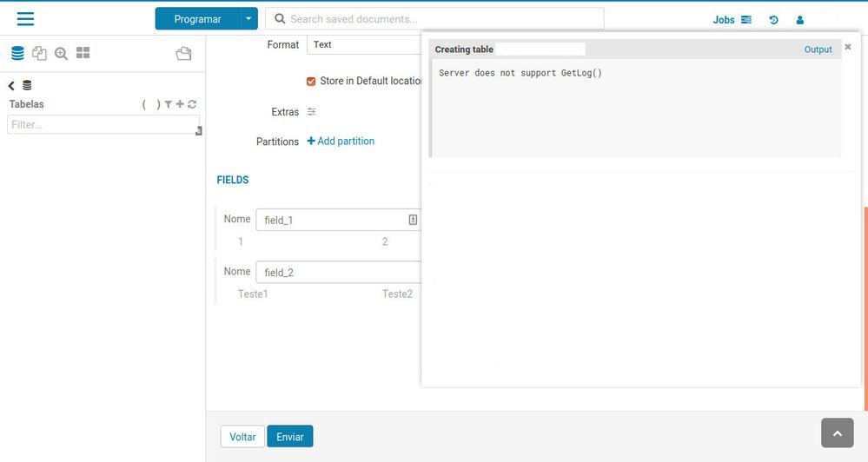This screenshot has width=868, height=462.
Task: Open the Jobs panel
Action: (x=732, y=20)
